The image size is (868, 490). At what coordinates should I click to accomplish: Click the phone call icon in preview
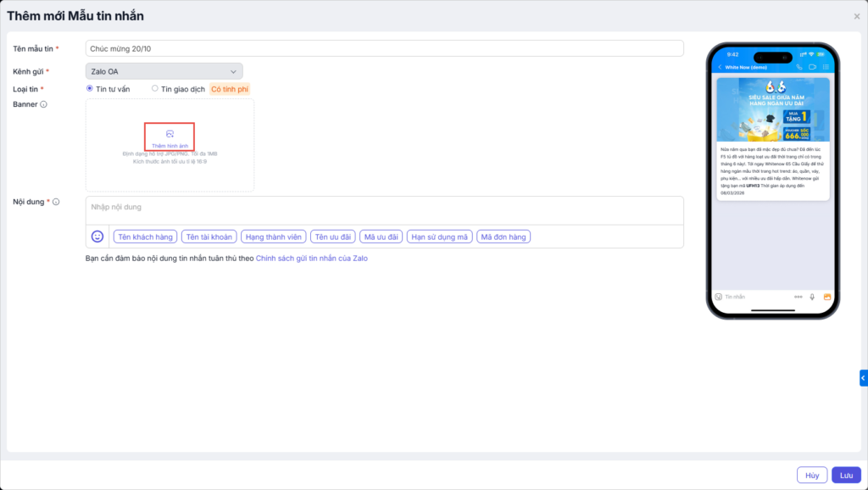pyautogui.click(x=798, y=67)
